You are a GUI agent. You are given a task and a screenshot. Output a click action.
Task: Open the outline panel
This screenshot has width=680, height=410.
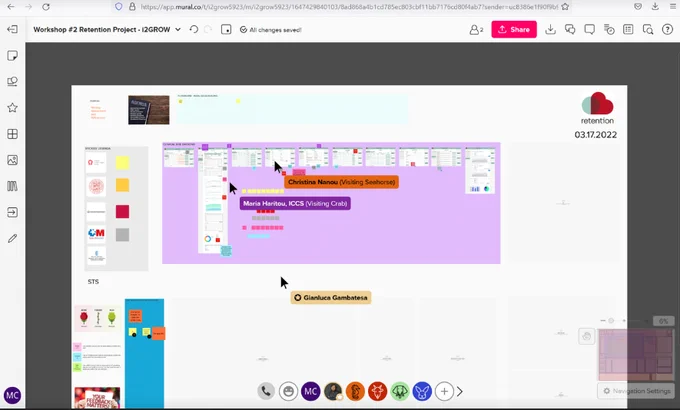[x=628, y=30]
